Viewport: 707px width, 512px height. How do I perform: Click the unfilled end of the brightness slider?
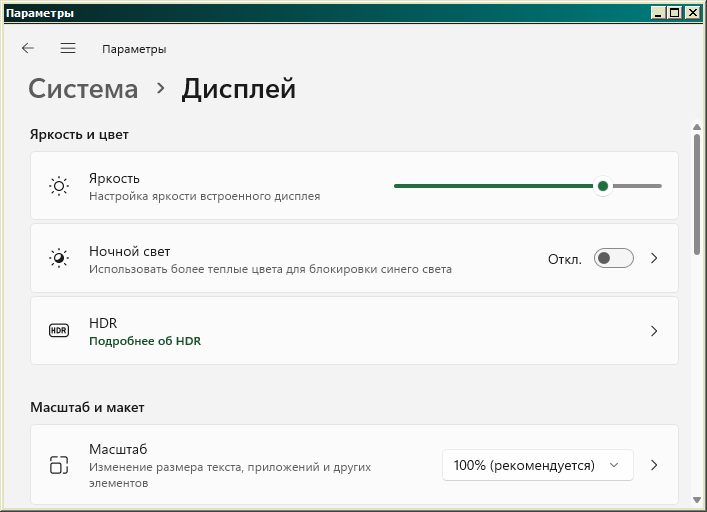pyautogui.click(x=637, y=186)
